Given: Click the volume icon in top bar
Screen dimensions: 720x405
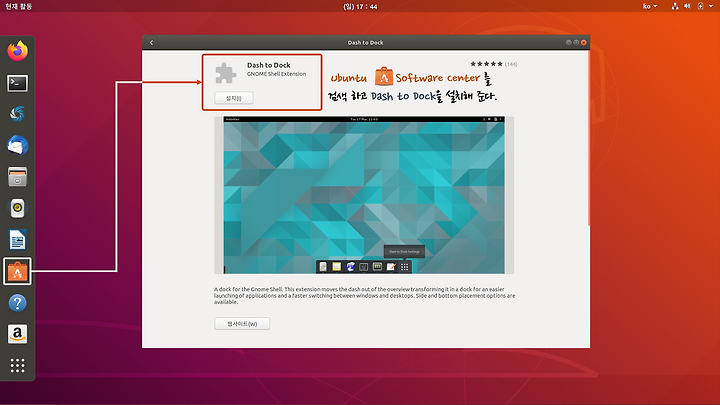Looking at the screenshot, I should 687,6.
